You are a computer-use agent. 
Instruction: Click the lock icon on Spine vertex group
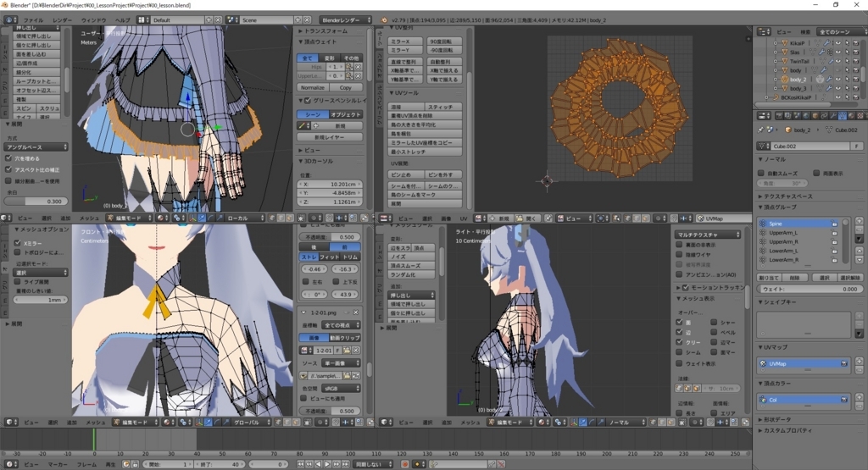click(x=835, y=224)
